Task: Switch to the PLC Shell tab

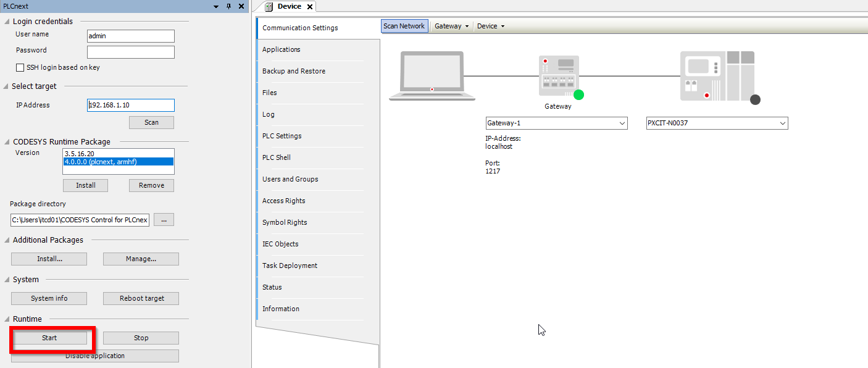Action: pos(277,157)
